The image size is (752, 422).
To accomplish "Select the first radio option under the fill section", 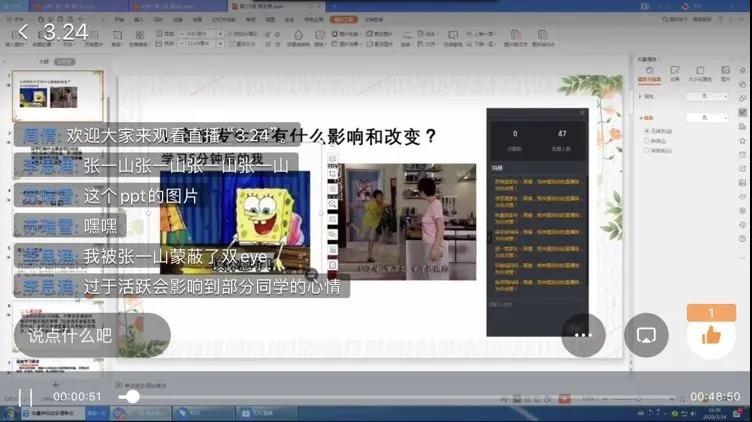I will pyautogui.click(x=647, y=131).
